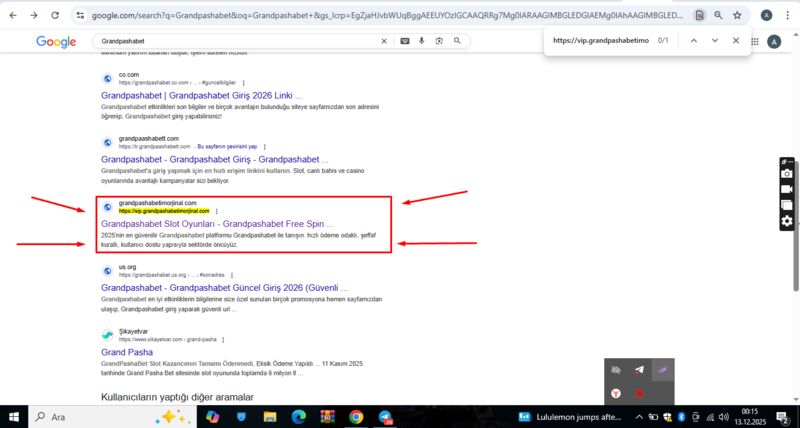Open Microsoft Edge from the taskbar
Screen dimensions: 800x428
pyautogui.click(x=299, y=417)
